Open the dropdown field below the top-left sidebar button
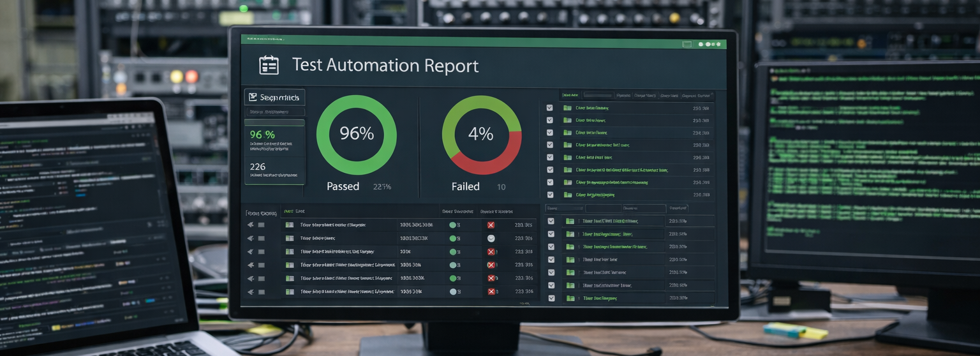This screenshot has width=980, height=356. point(274,112)
